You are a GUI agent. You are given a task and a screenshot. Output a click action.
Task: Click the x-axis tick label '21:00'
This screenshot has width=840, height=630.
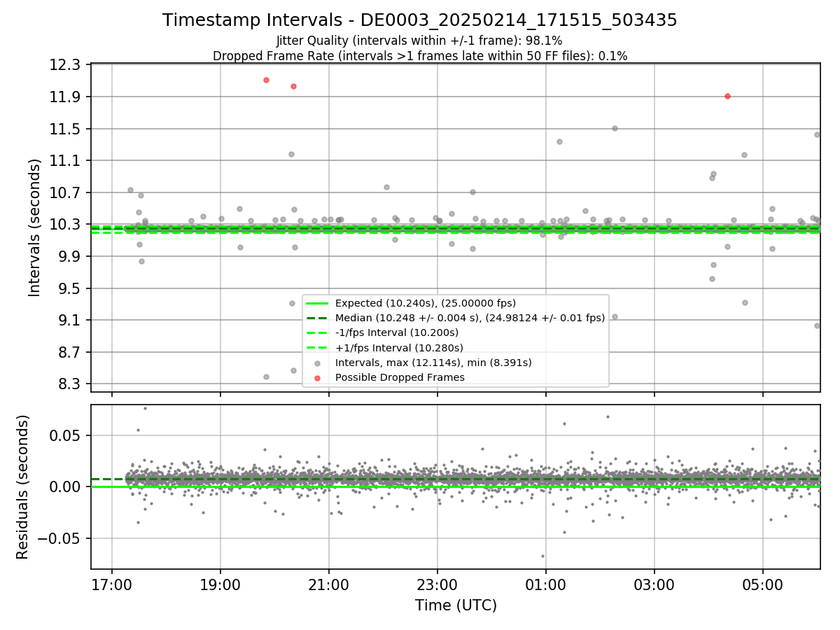(x=329, y=584)
